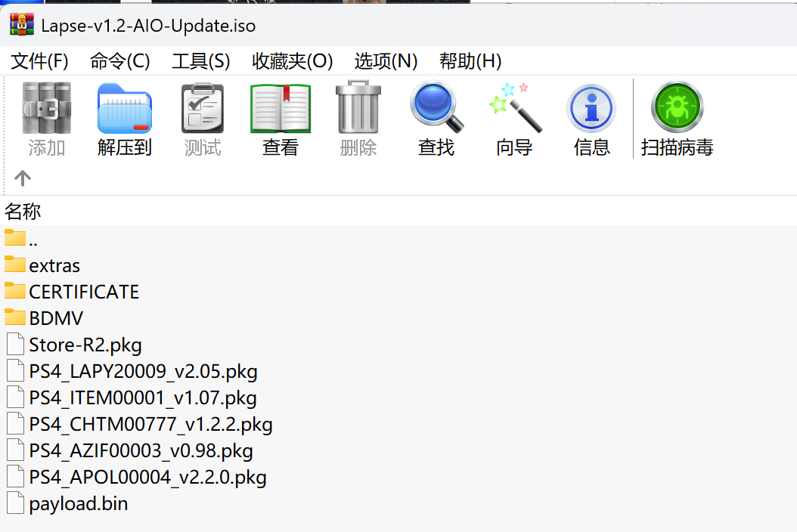Select the parent folder '..' icon

click(14, 237)
